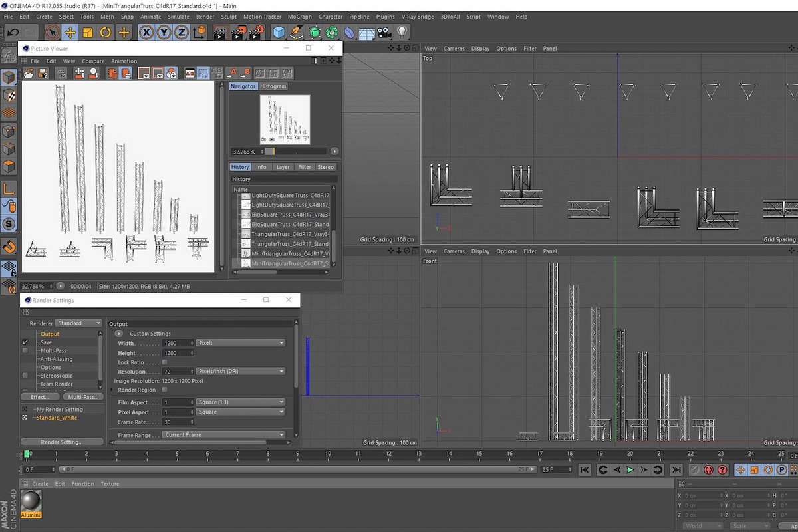Click Set as A icon in Picture Viewer

[x=232, y=73]
